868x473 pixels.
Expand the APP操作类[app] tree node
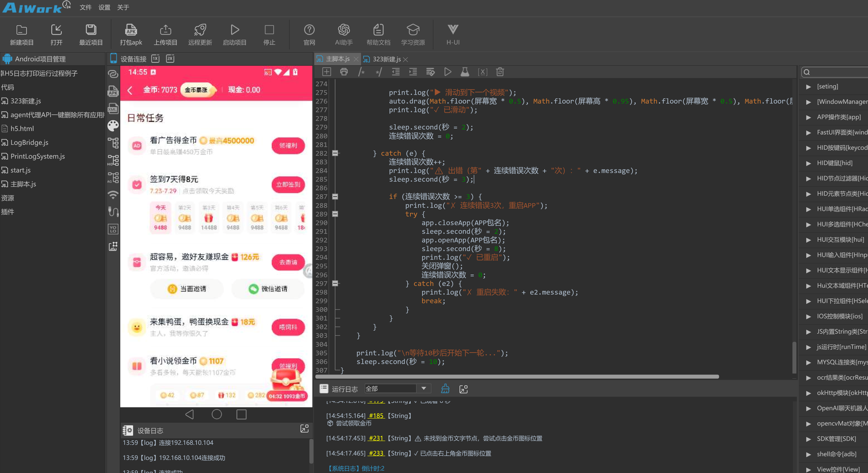808,117
